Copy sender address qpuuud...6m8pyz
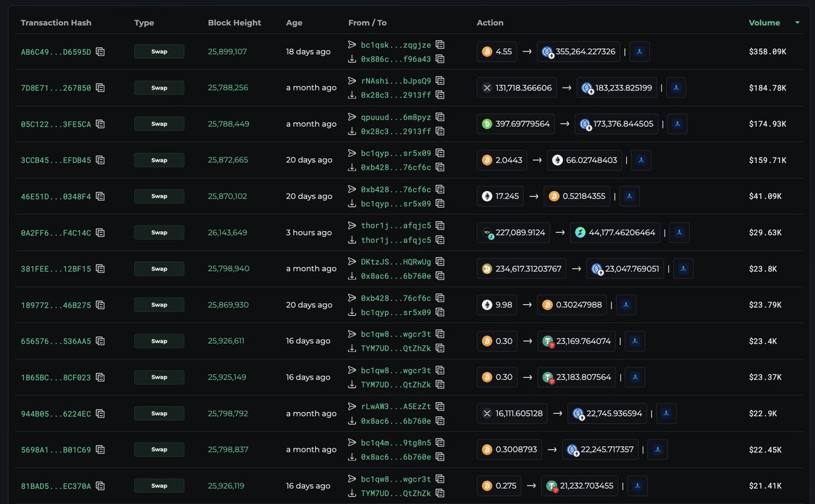Image resolution: width=815 pixels, height=504 pixels. (x=440, y=117)
